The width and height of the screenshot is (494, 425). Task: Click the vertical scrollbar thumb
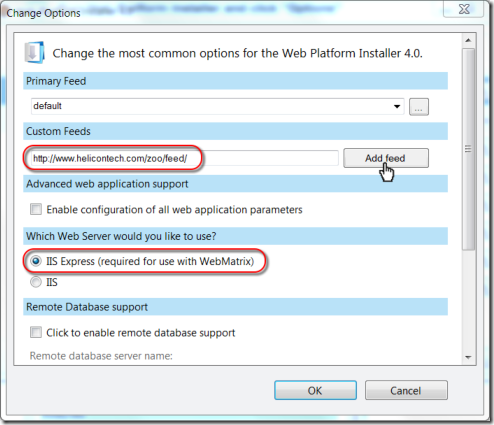point(468,149)
